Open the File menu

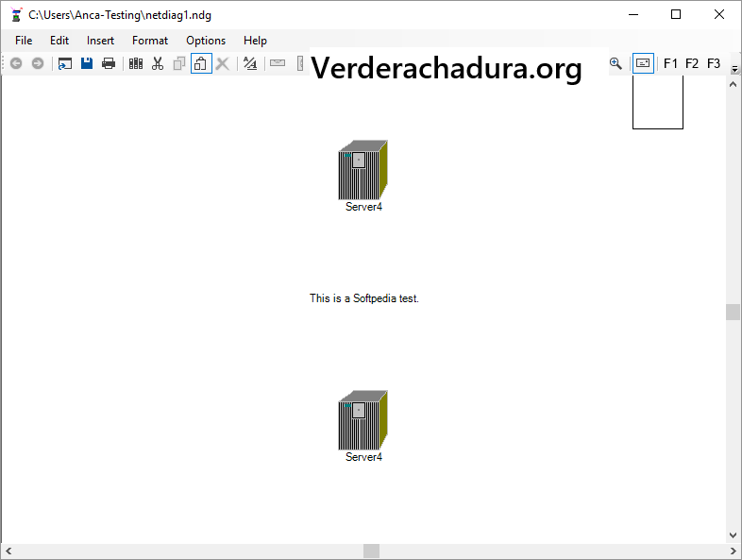click(x=24, y=41)
